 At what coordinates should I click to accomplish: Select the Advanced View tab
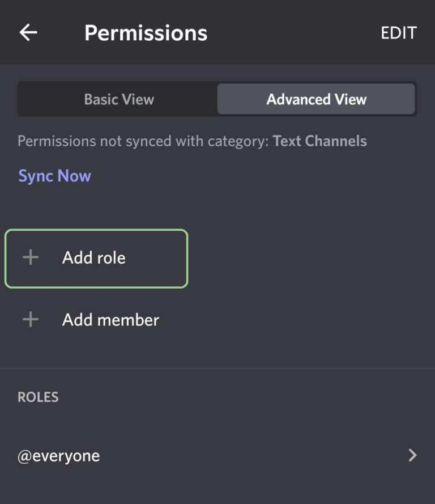(x=316, y=99)
